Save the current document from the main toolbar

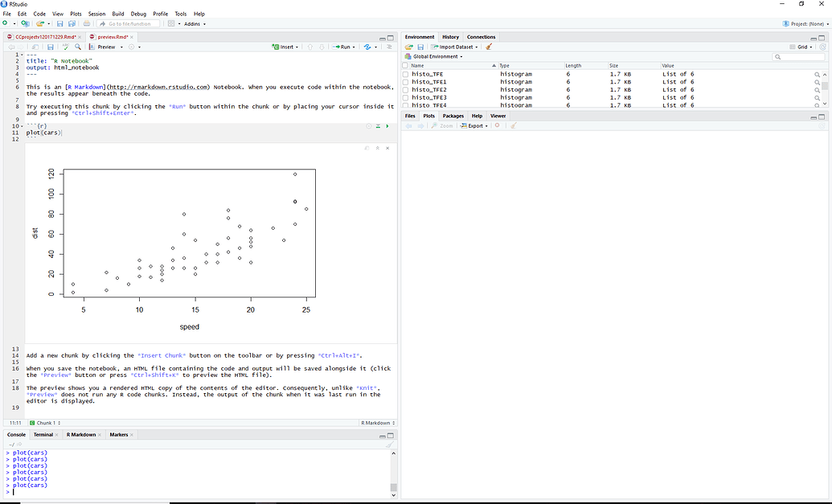59,24
